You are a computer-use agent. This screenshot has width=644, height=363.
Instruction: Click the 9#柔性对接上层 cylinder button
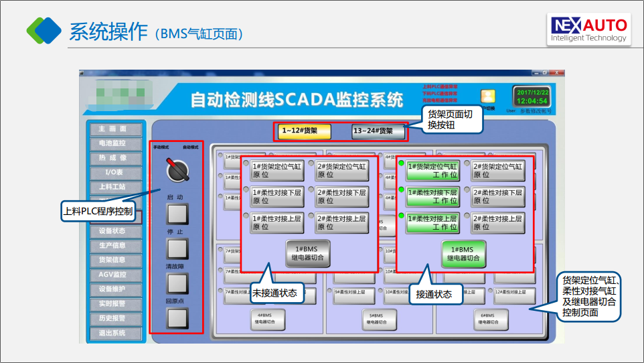coord(354,295)
